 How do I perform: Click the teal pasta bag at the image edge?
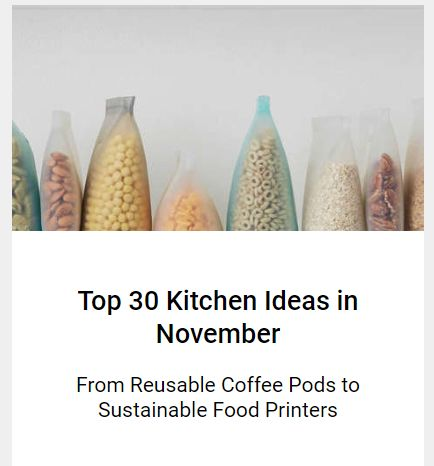pos(25,180)
